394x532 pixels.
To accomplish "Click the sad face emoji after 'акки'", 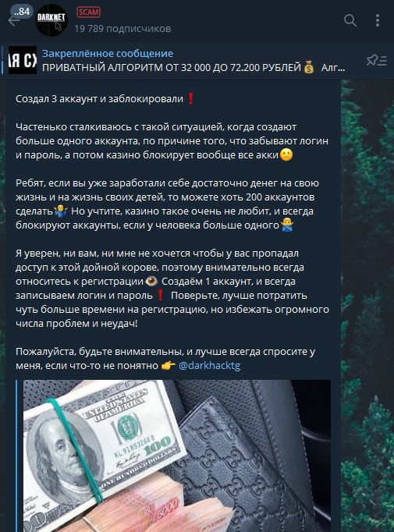I will point(286,155).
